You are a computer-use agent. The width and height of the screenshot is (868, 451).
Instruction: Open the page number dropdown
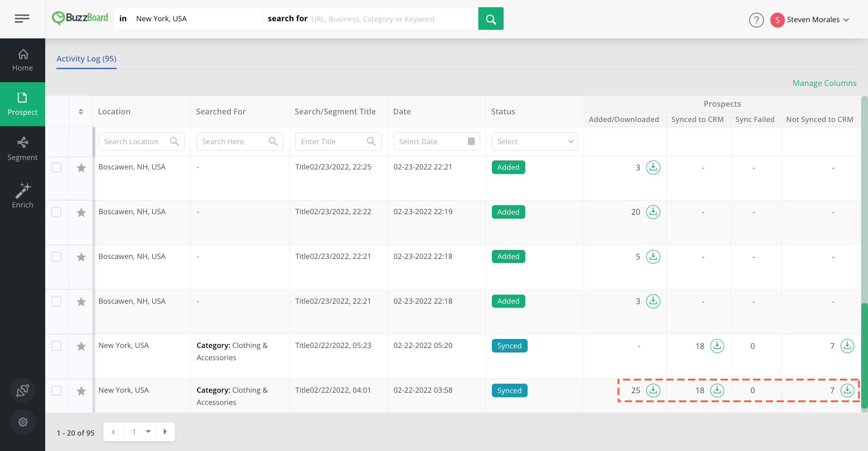(139, 432)
